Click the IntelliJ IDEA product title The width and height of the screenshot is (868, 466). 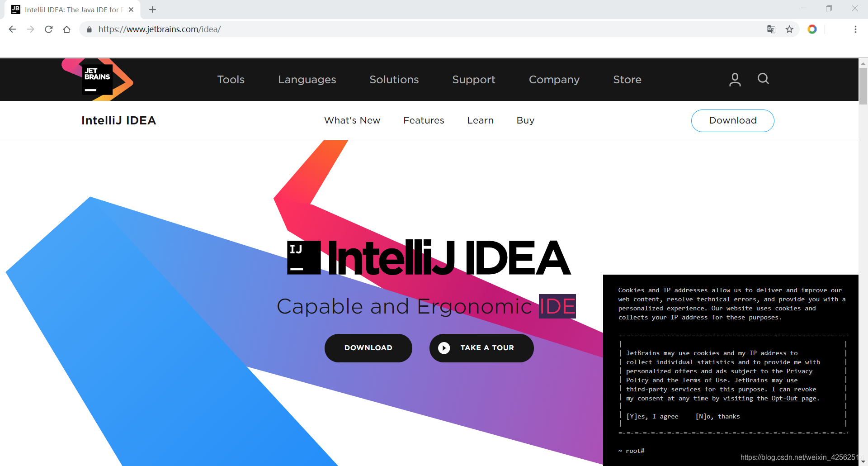[x=118, y=120]
